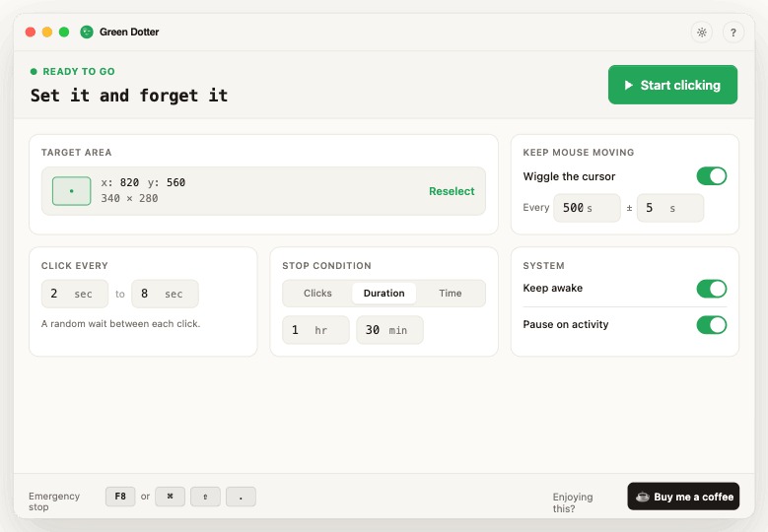Click Buy me a coffee button
The image size is (768, 532).
(683, 497)
